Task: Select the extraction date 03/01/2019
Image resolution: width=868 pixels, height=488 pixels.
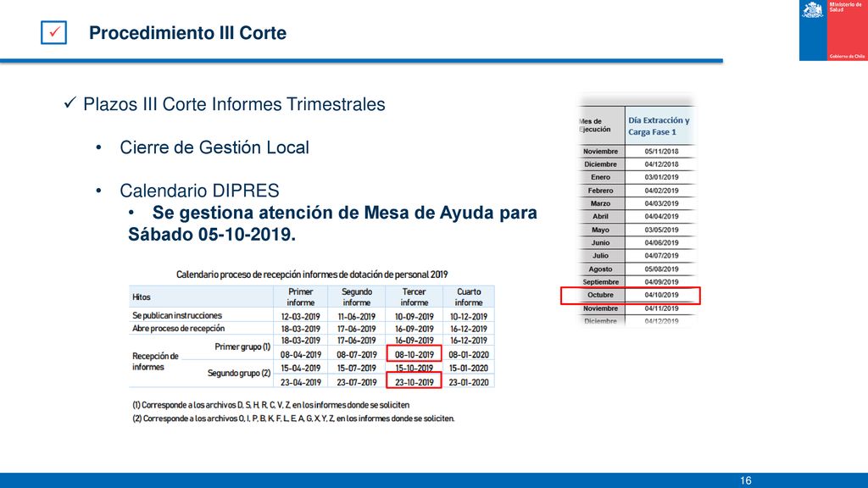Action: [x=661, y=177]
